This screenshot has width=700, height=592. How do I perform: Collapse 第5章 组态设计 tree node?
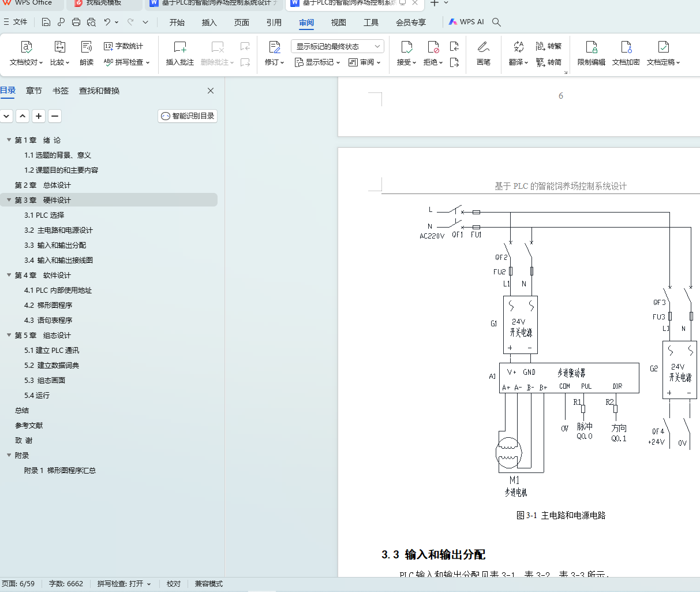pos(9,335)
